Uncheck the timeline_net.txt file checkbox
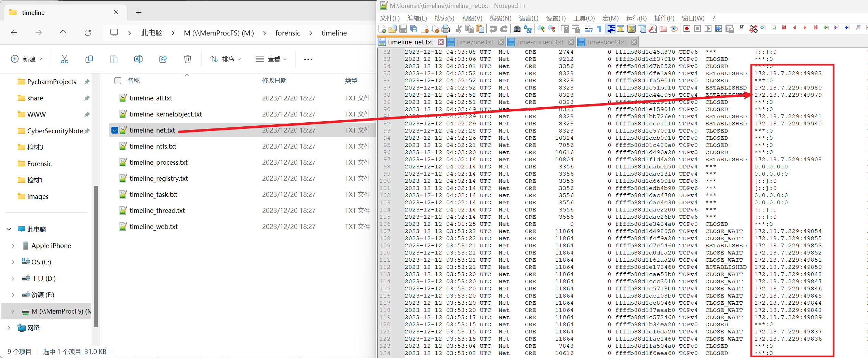The width and height of the screenshot is (868, 358). 115,130
